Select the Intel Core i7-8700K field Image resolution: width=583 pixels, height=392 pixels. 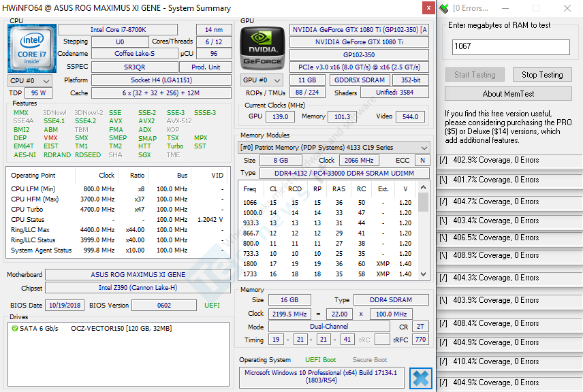118,30
